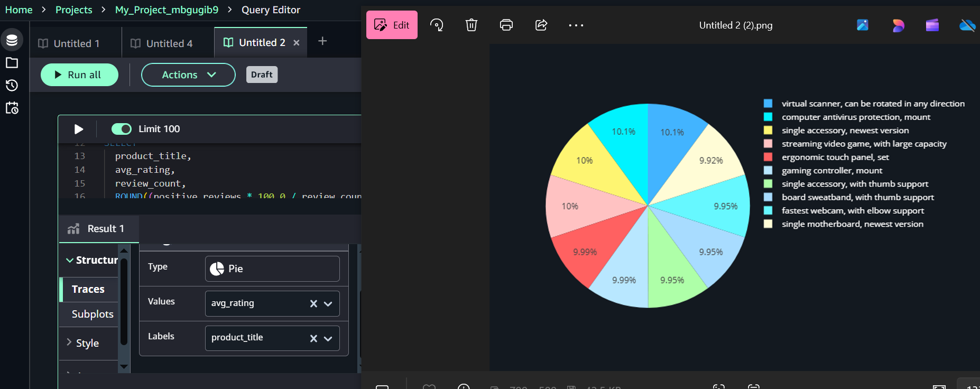The width and height of the screenshot is (980, 389).
Task: Run the query cell with play icon
Action: tap(78, 129)
